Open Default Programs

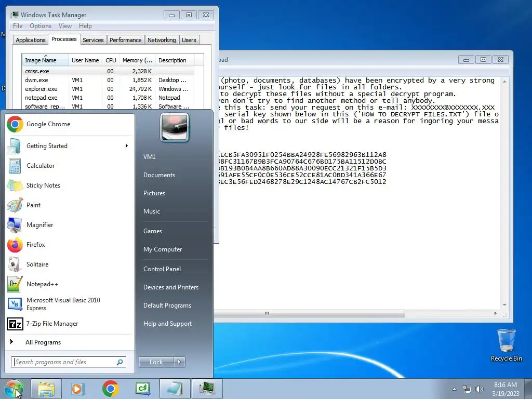tap(167, 305)
